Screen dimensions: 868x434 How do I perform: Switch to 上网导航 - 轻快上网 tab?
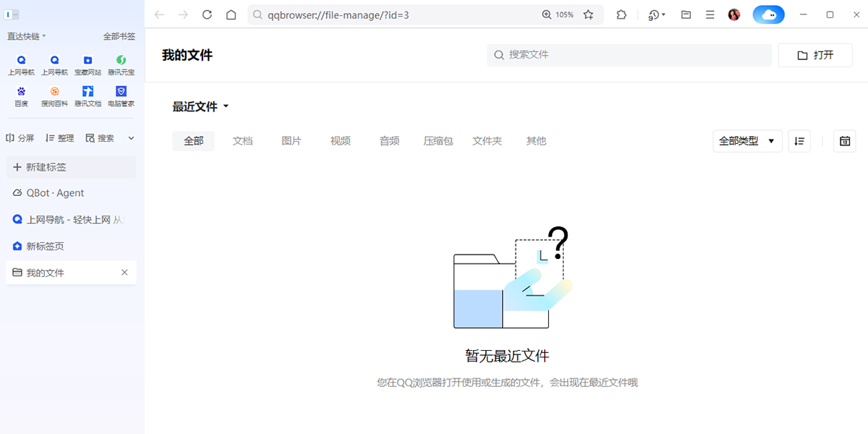[x=71, y=220]
